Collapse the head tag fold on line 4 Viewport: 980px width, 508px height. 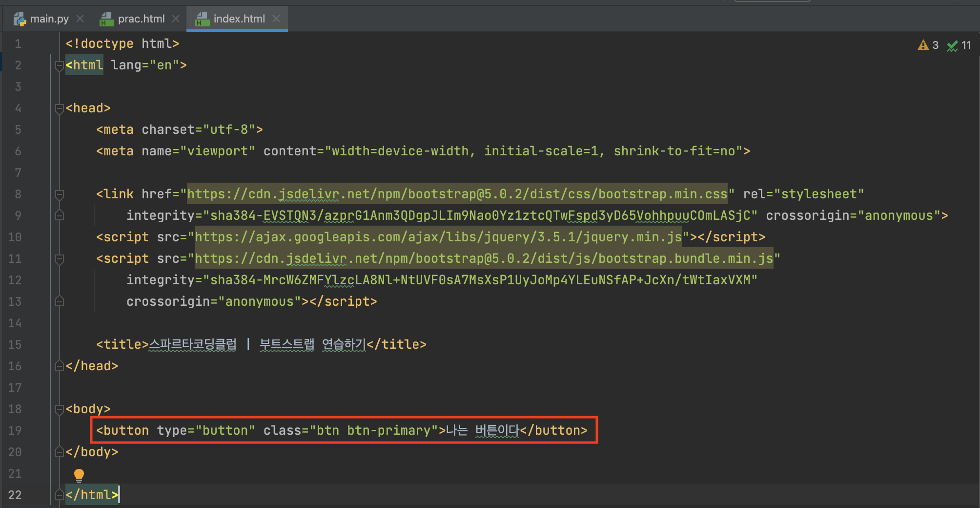(x=60, y=108)
